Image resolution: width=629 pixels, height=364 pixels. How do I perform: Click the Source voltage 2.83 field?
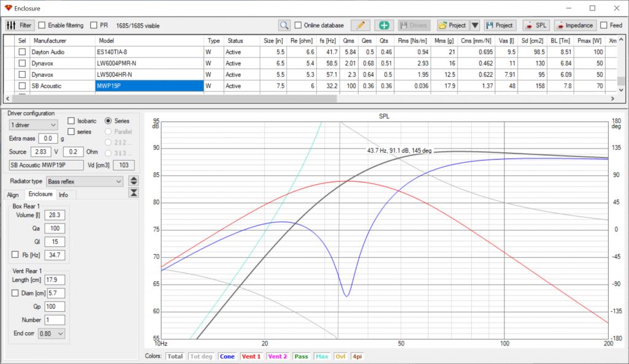click(x=41, y=152)
